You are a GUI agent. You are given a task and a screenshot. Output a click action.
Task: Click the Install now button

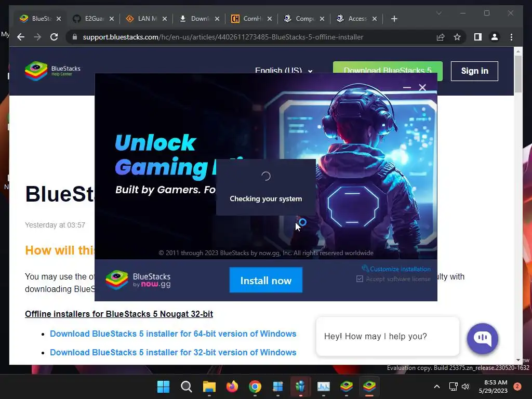coord(265,280)
